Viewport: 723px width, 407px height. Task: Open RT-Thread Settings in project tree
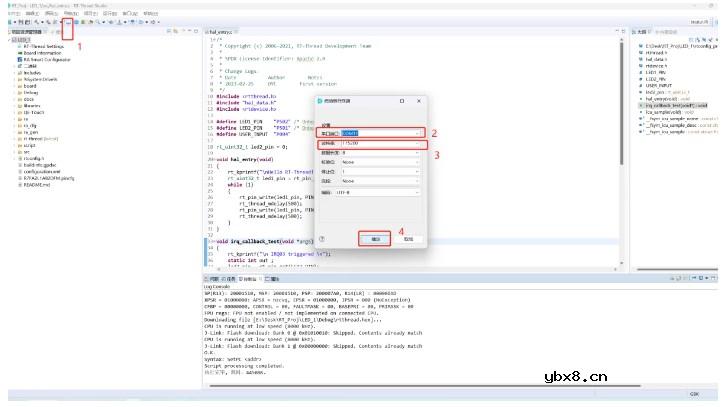click(x=42, y=46)
